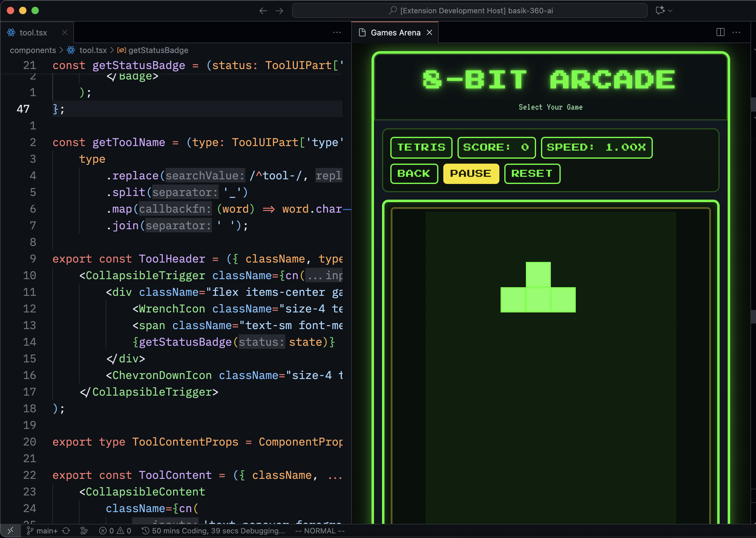The height and width of the screenshot is (538, 756).
Task: Select the tool.tsx editor tab
Action: coord(37,32)
